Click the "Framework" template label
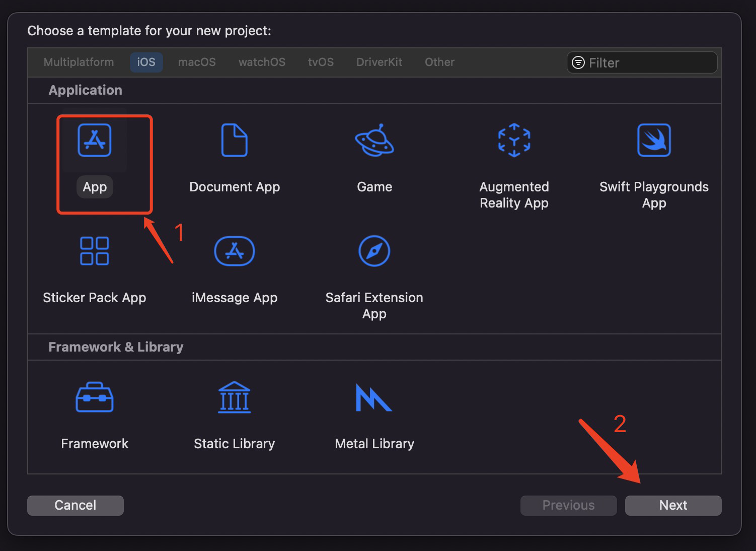 [x=95, y=444]
